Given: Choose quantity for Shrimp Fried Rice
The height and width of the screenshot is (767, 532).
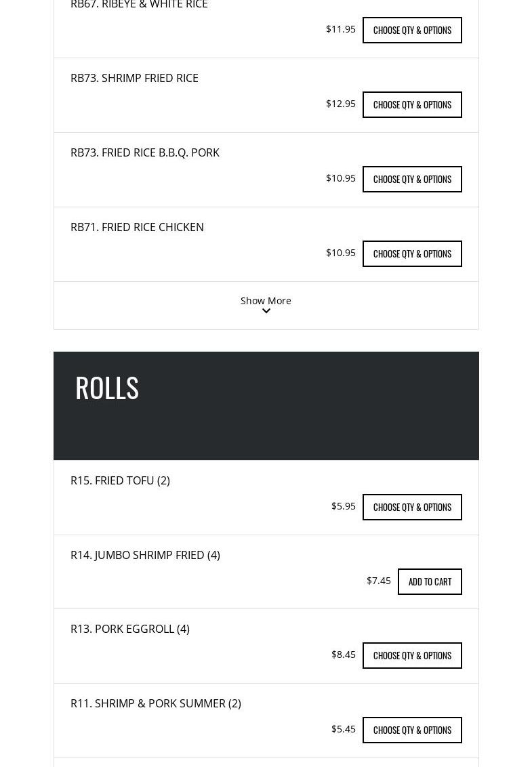Looking at the screenshot, I should tap(412, 104).
